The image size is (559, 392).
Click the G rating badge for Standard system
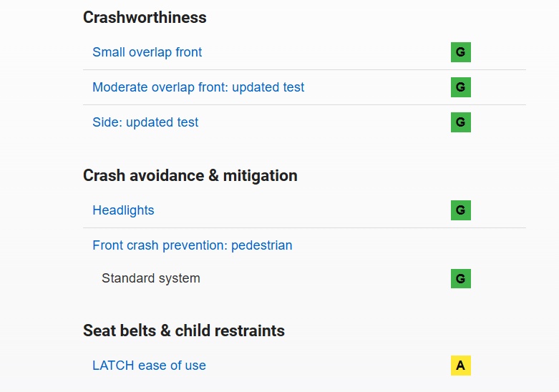pyautogui.click(x=461, y=278)
